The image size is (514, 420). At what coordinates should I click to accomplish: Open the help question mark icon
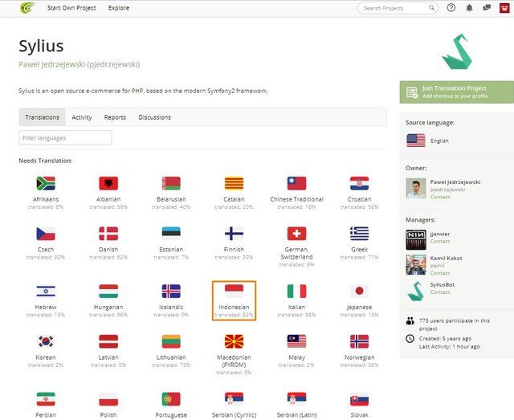pos(451,7)
